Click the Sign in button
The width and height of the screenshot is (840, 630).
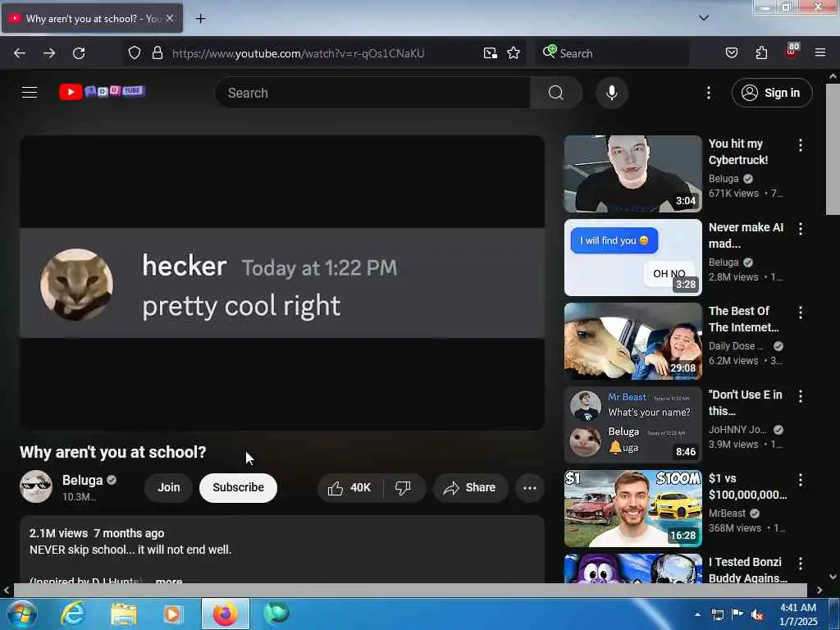click(772, 93)
